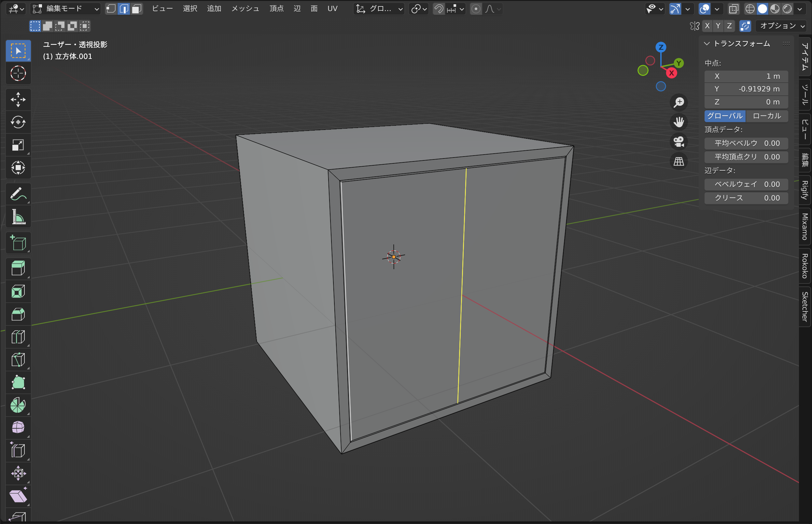The height and width of the screenshot is (524, 812).
Task: Open the 選択 menu
Action: (190, 8)
